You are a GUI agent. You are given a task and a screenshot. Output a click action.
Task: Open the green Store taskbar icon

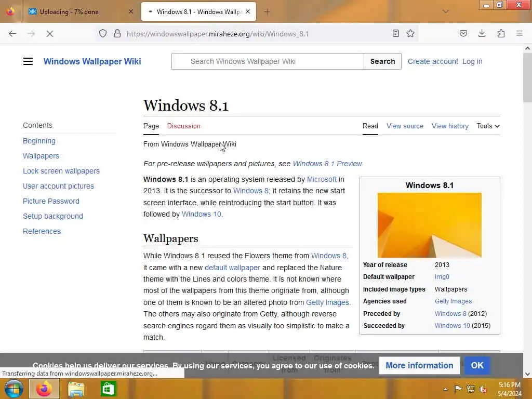click(108, 389)
